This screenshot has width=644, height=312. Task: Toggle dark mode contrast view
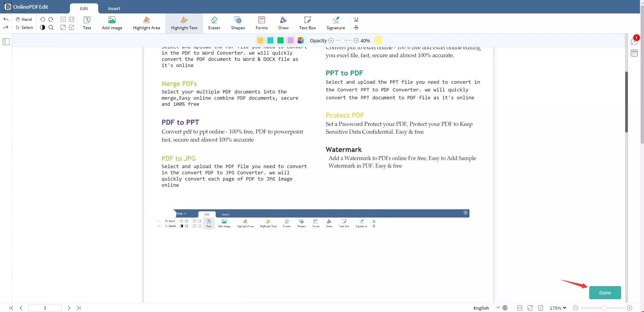42,28
